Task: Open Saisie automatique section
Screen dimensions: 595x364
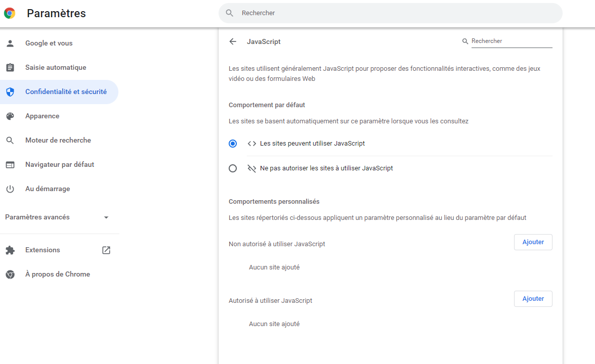Action: [59, 68]
